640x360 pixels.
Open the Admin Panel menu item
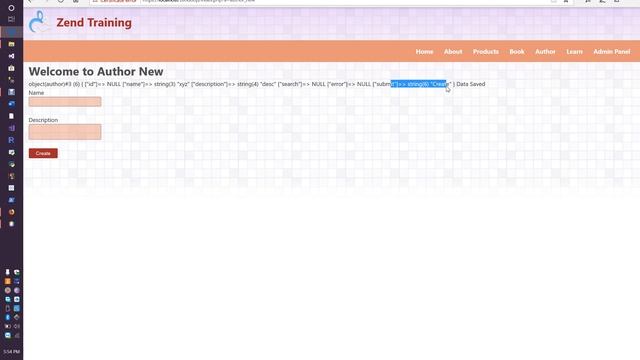(611, 52)
